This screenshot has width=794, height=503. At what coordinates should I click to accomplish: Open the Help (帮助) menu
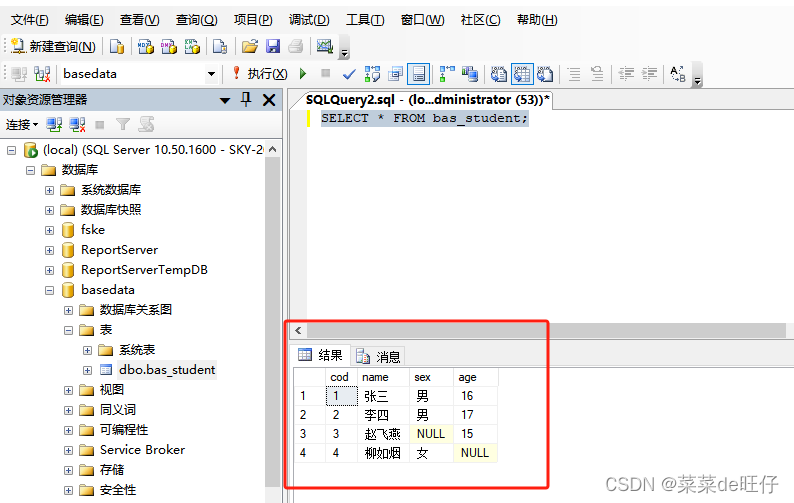[537, 20]
